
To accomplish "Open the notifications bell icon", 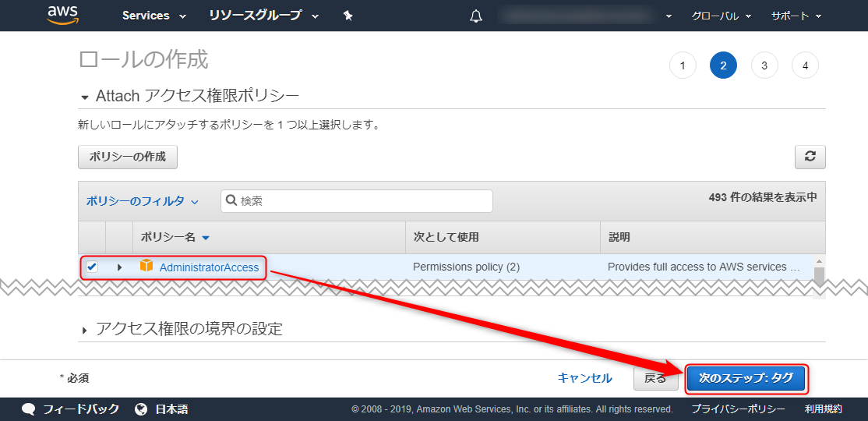I will click(476, 16).
